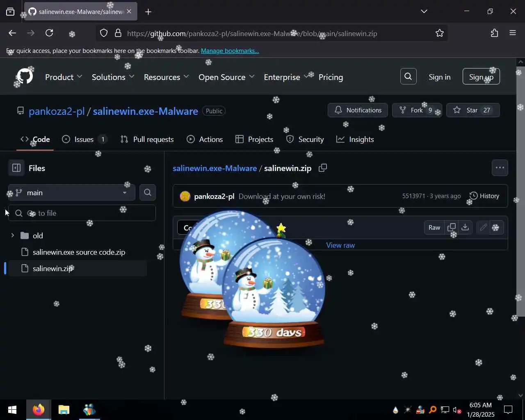Reload the current page
This screenshot has width=525, height=420.
point(49,33)
